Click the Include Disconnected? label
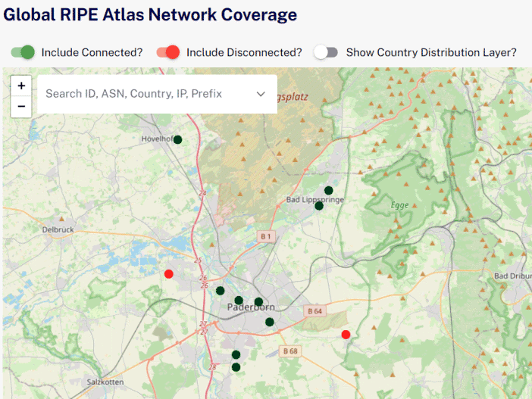532x399 pixels. tap(244, 52)
